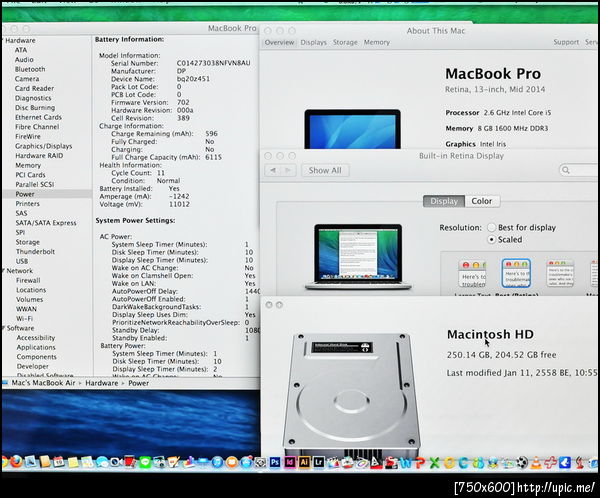Select the Best for display resolution option

coord(491,227)
